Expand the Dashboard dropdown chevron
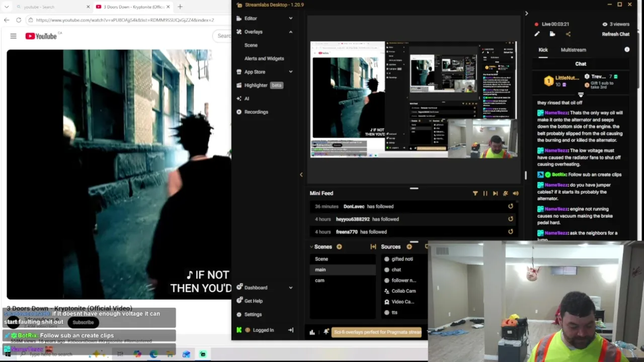 pyautogui.click(x=290, y=288)
